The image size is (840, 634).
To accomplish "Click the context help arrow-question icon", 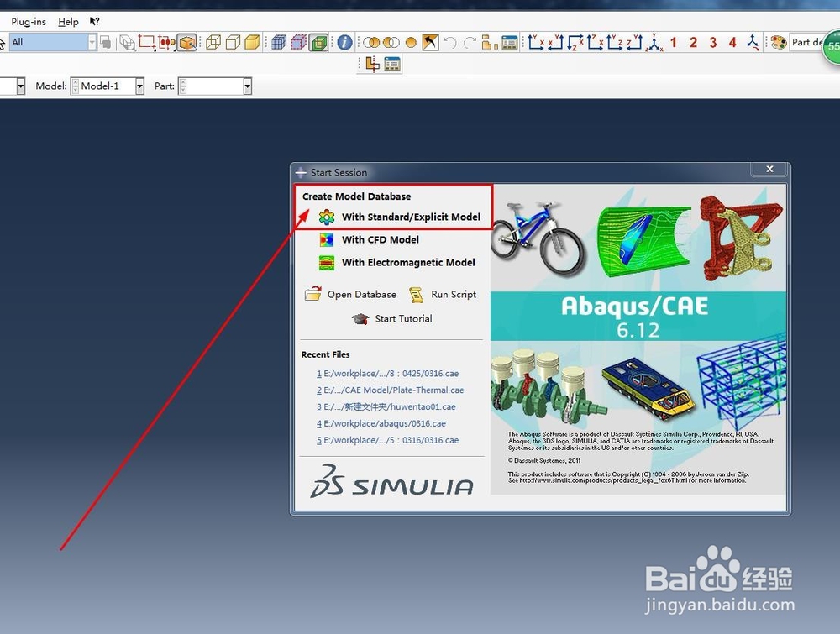I will [x=94, y=22].
